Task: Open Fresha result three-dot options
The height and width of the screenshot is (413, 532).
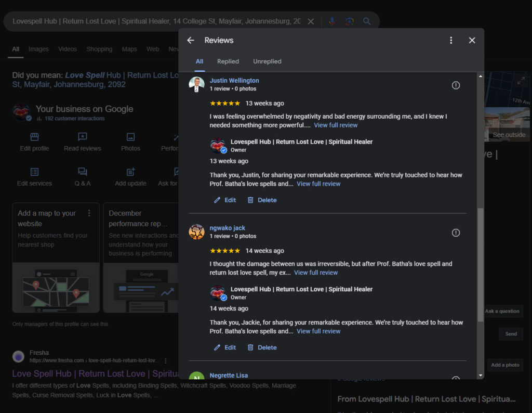Action: (x=166, y=360)
